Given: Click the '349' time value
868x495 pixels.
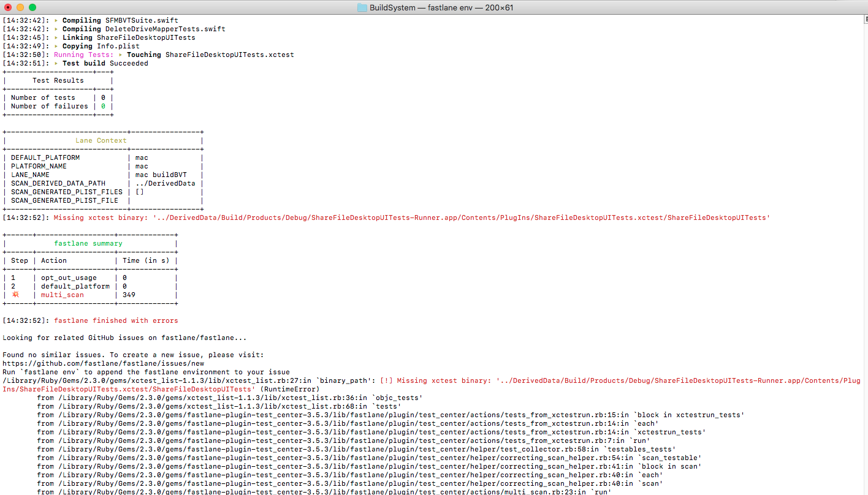Looking at the screenshot, I should coord(129,295).
